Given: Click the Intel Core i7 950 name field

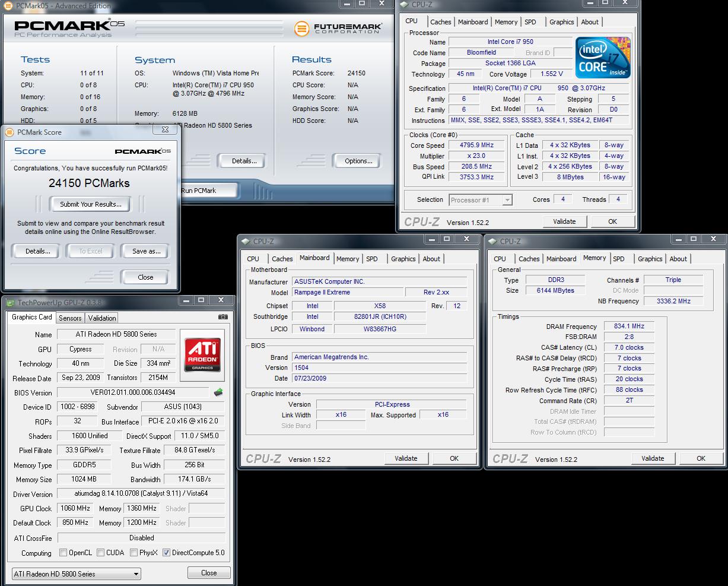Looking at the screenshot, I should coord(510,42).
